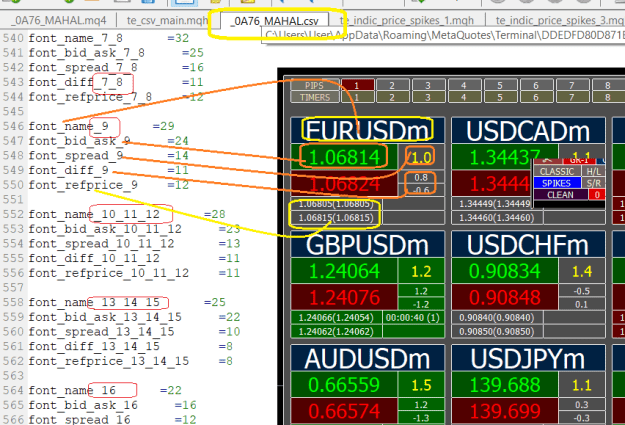The width and height of the screenshot is (625, 425).
Task: Toggle TIMERS row button 2
Action: coord(392,97)
